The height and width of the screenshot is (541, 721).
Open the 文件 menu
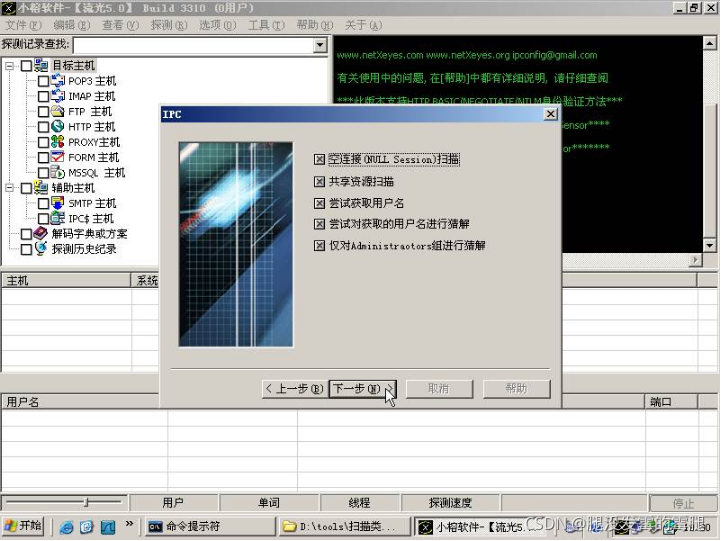pos(23,25)
